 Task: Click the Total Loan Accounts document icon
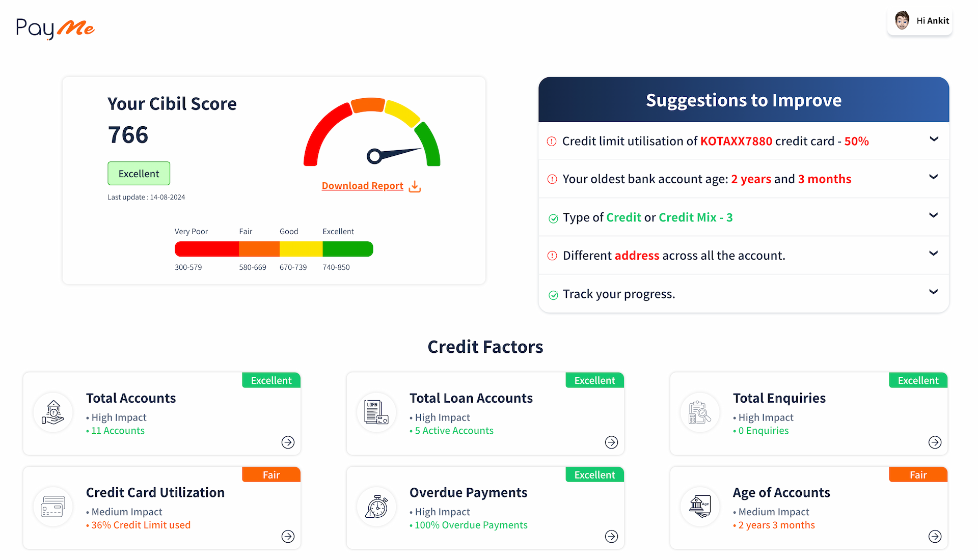[376, 412]
